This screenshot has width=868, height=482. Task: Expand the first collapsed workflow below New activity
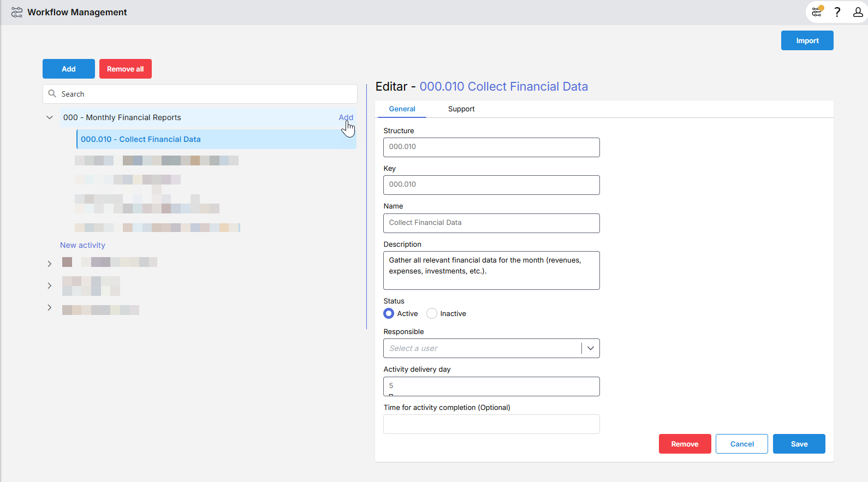[50, 264]
